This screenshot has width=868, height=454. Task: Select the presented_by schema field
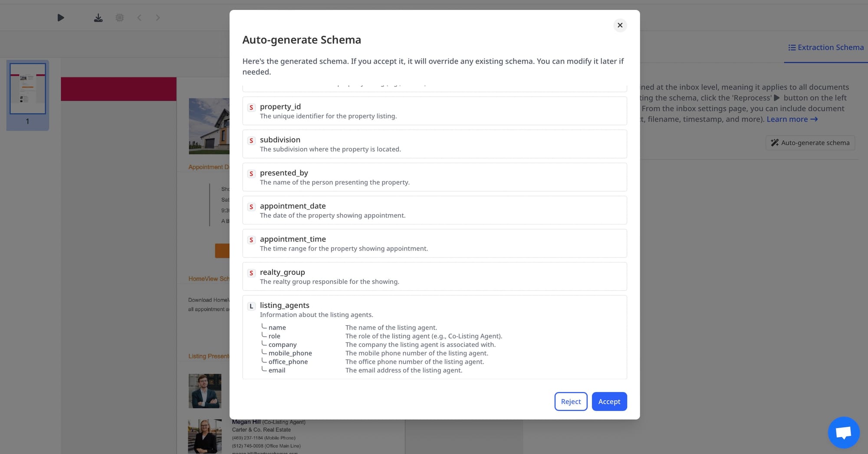[434, 177]
